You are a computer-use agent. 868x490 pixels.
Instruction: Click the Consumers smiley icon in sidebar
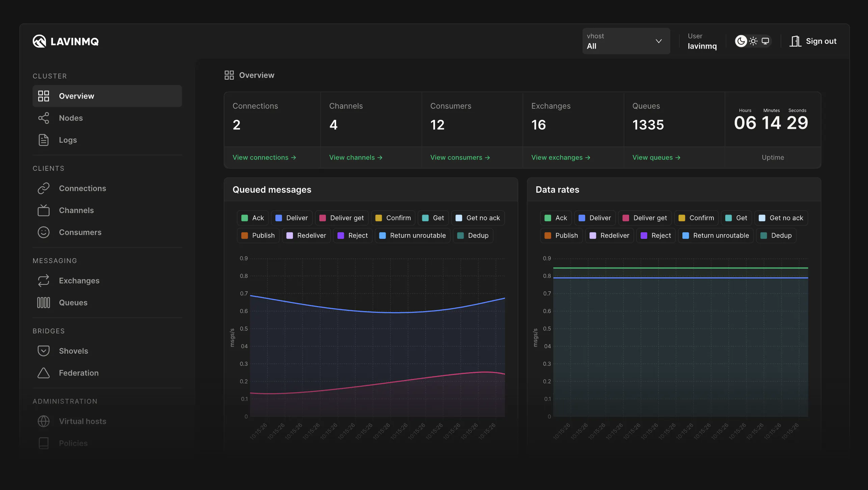[44, 232]
